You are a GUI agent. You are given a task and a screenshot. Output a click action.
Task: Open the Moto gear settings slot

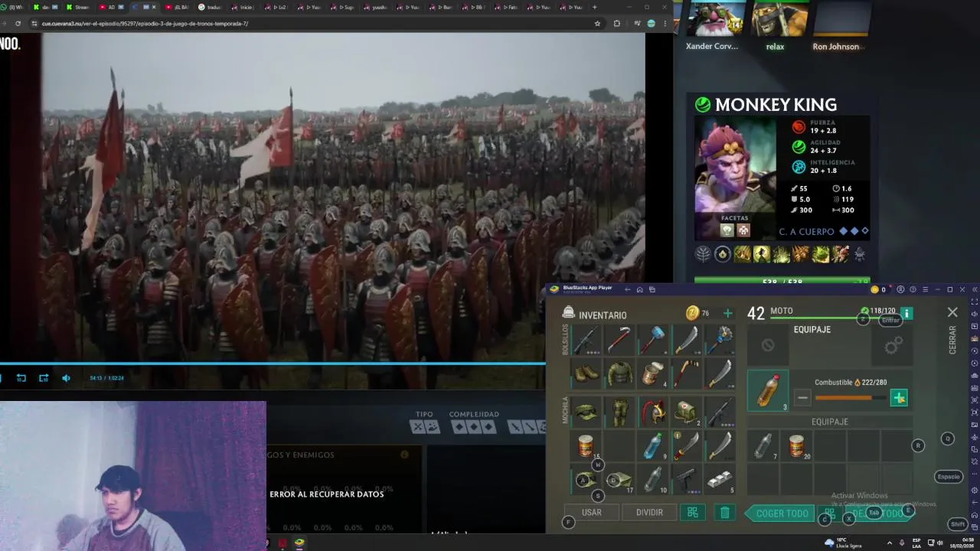(893, 347)
